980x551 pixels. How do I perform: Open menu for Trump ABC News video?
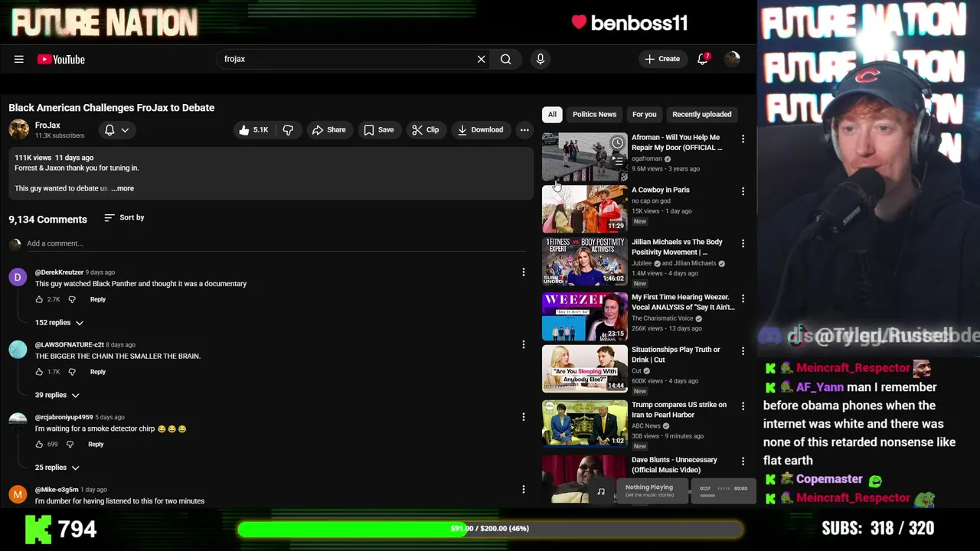tap(743, 406)
